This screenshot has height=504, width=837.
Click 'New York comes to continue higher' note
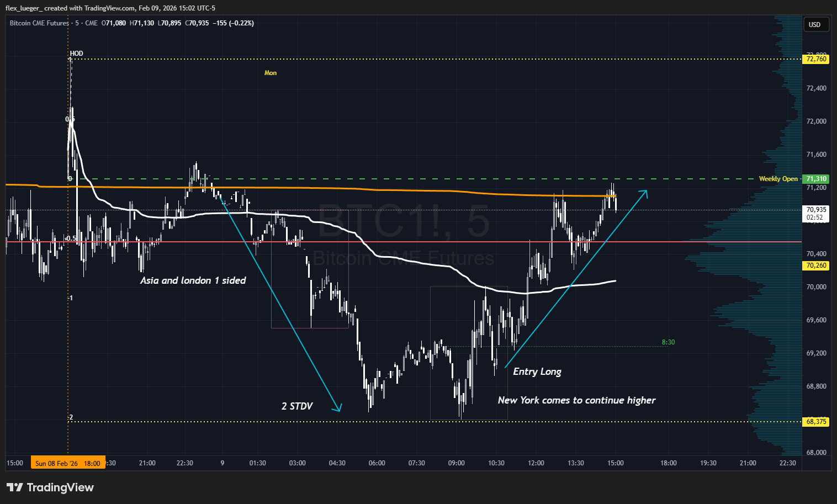tap(576, 400)
